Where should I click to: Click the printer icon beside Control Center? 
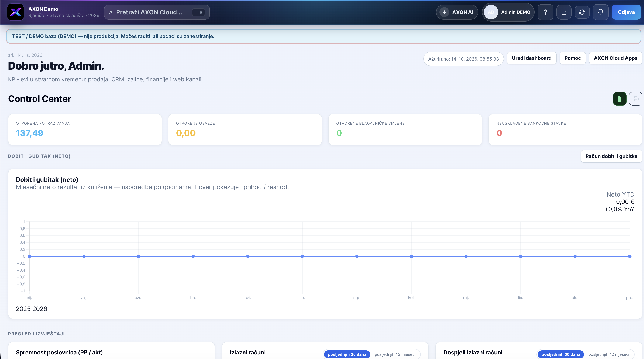click(x=635, y=99)
